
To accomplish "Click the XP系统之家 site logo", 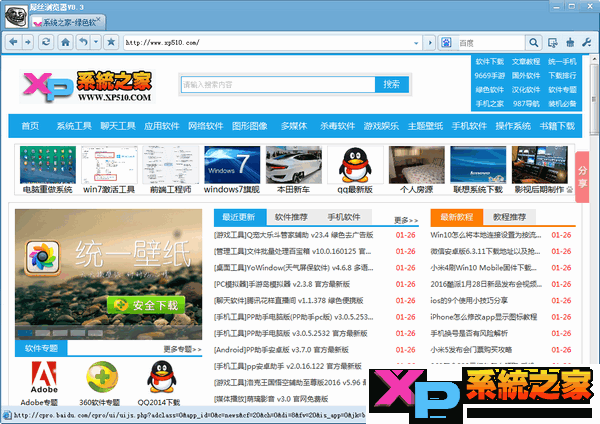I will click(x=87, y=86).
